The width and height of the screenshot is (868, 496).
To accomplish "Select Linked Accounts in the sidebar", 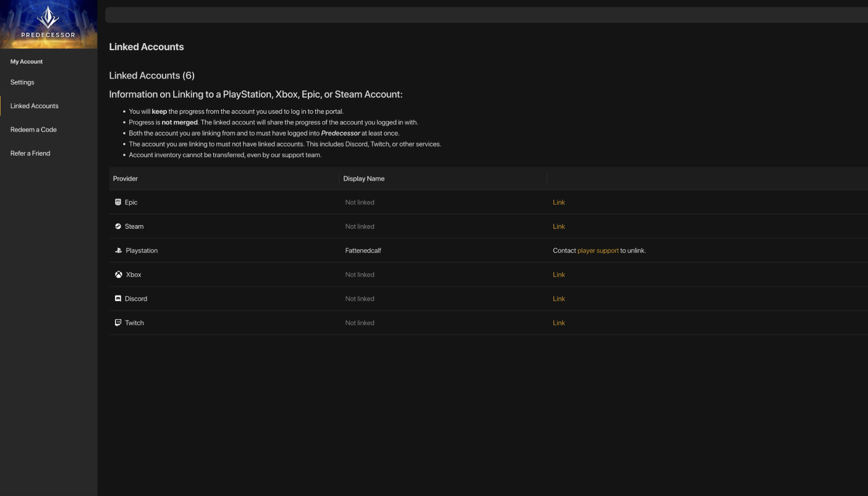I will (x=34, y=106).
